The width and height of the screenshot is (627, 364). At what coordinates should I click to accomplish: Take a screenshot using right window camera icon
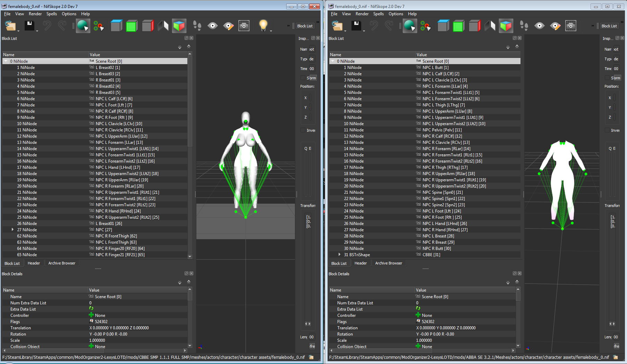pyautogui.click(x=571, y=26)
